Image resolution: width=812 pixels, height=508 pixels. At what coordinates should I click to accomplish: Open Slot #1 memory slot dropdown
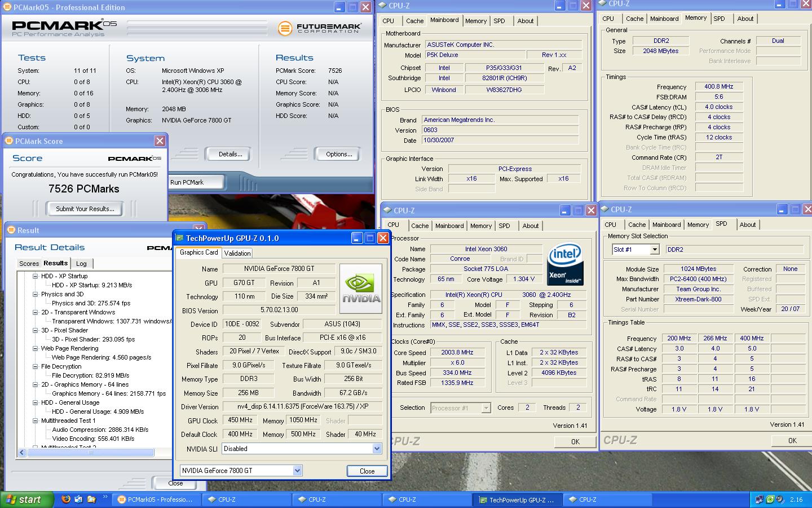tap(654, 249)
